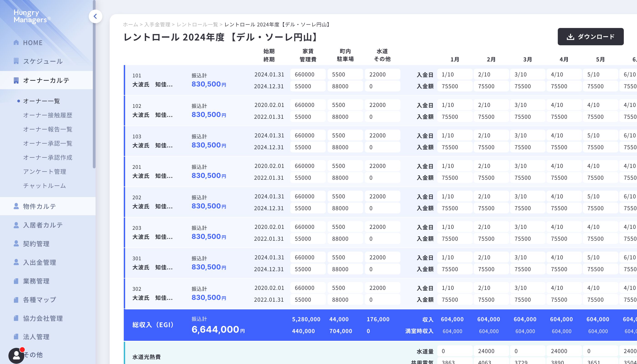Open the チャットルーム submenu item

coord(45,186)
